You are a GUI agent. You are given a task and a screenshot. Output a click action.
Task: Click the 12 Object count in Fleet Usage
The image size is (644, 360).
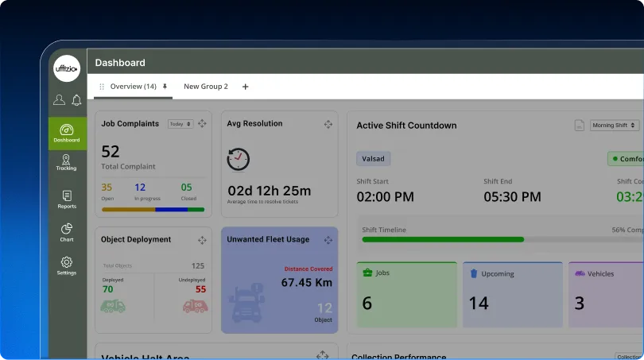[x=324, y=308]
